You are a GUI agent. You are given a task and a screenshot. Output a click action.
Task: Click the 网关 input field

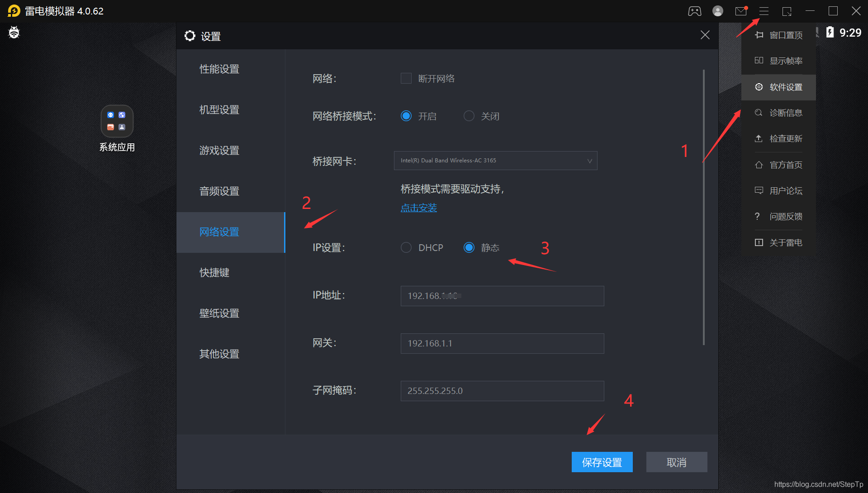pyautogui.click(x=502, y=343)
